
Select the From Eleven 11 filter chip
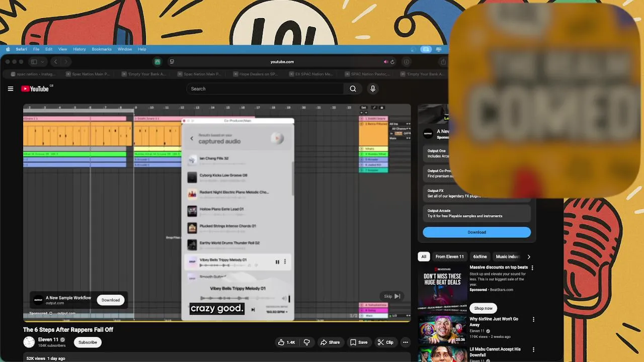coord(450,256)
